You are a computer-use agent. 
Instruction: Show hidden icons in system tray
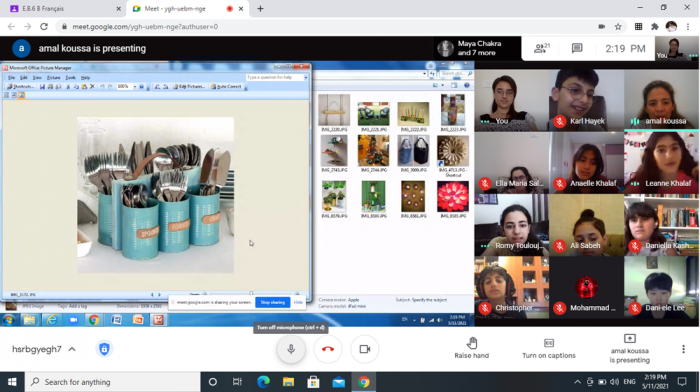coord(577,382)
